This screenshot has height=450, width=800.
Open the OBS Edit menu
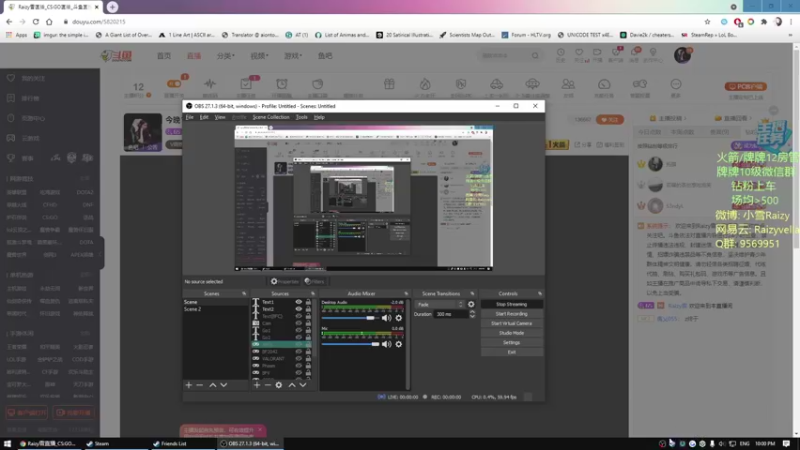(204, 117)
